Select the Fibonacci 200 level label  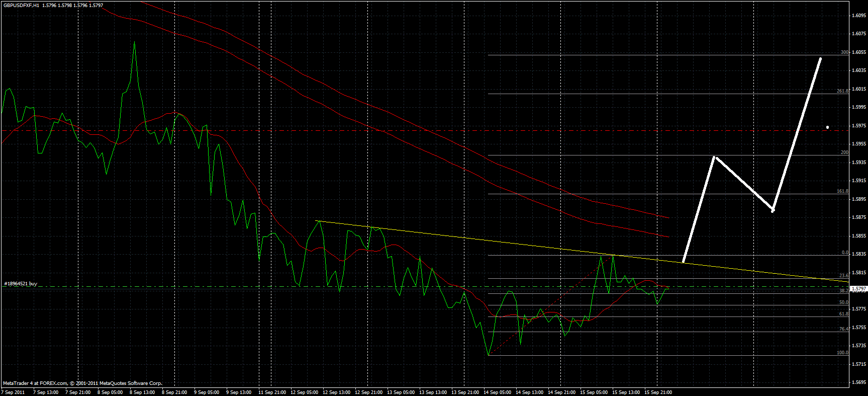click(x=844, y=152)
